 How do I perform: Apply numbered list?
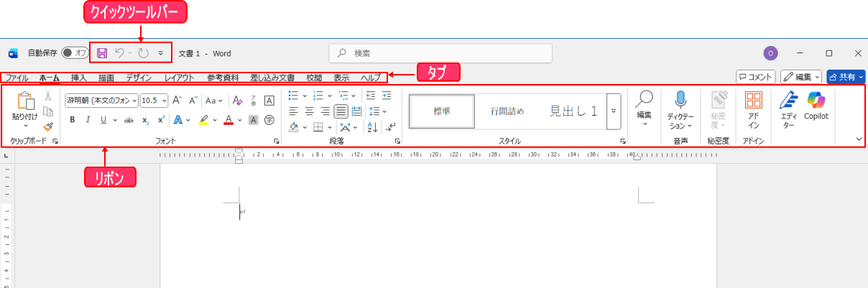click(318, 96)
